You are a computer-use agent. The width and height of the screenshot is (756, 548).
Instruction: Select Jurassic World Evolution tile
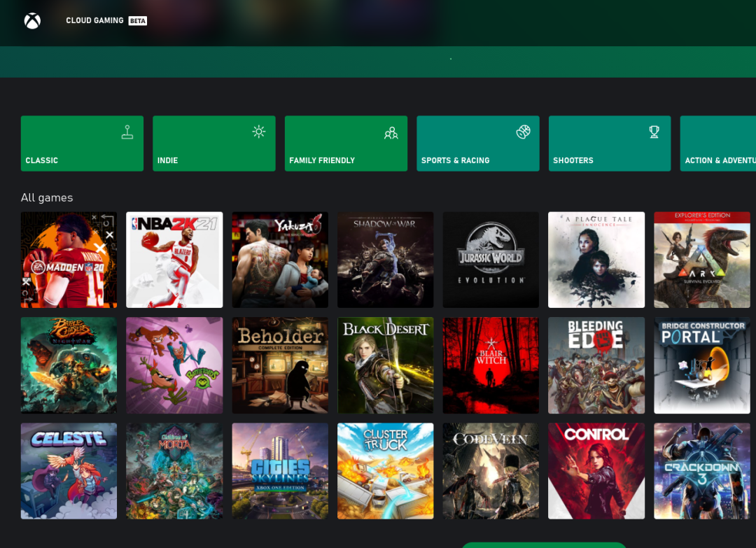click(x=491, y=260)
